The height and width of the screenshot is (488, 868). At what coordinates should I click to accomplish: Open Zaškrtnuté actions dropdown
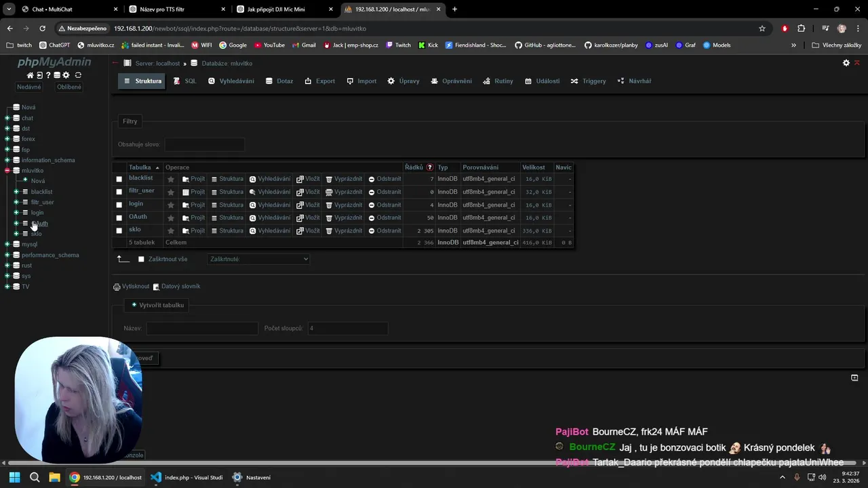(258, 259)
